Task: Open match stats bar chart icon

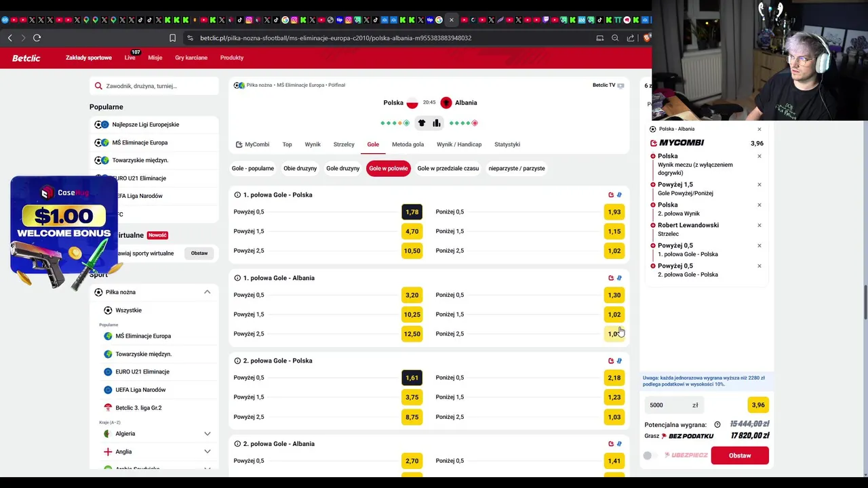Action: (437, 123)
